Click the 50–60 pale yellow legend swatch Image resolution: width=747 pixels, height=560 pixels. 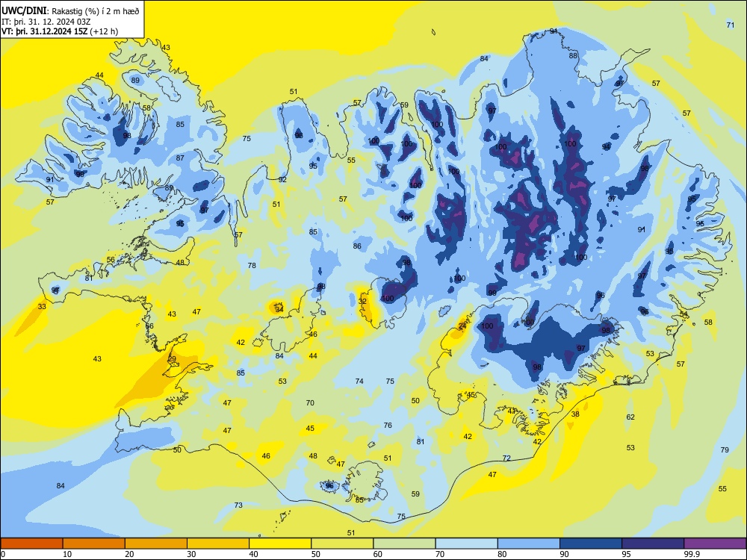(342, 544)
